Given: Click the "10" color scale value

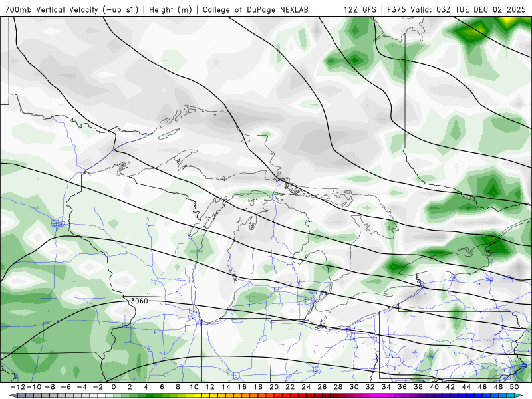Looking at the screenshot, I should pyautogui.click(x=194, y=387).
